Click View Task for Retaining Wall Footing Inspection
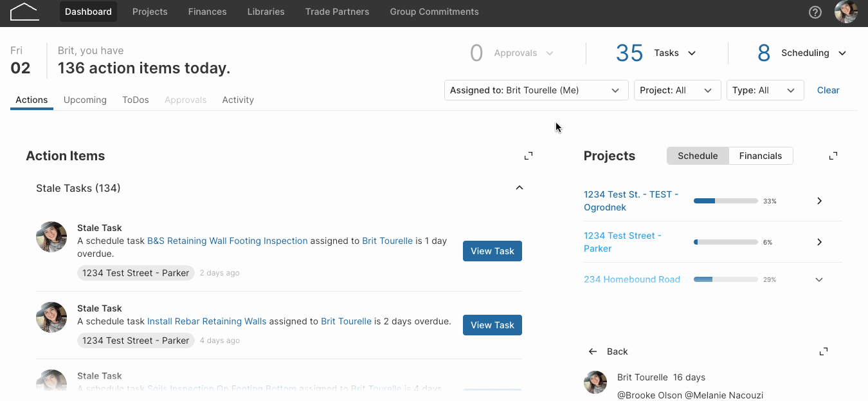The image size is (868, 401). click(x=493, y=251)
